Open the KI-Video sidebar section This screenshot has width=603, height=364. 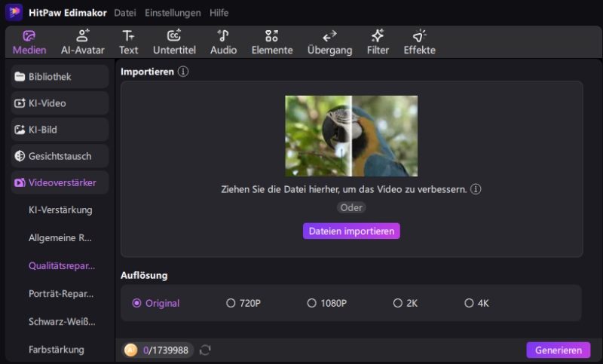(60, 103)
